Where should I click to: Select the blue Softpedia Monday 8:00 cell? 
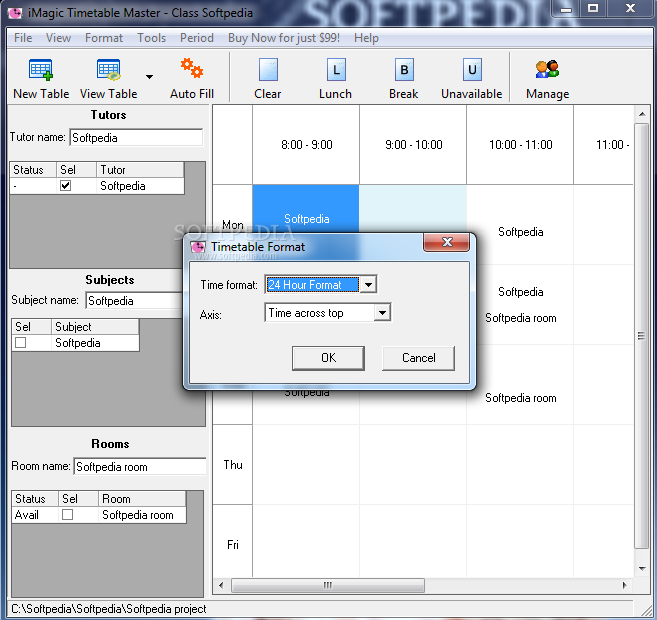pos(306,209)
